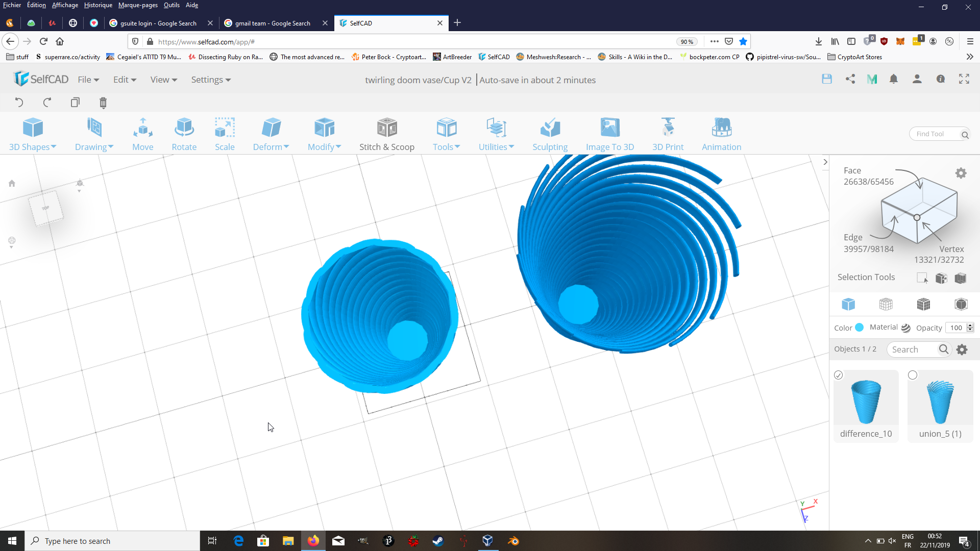The width and height of the screenshot is (980, 551).
Task: Save the project with floppy disk icon
Action: tap(827, 79)
